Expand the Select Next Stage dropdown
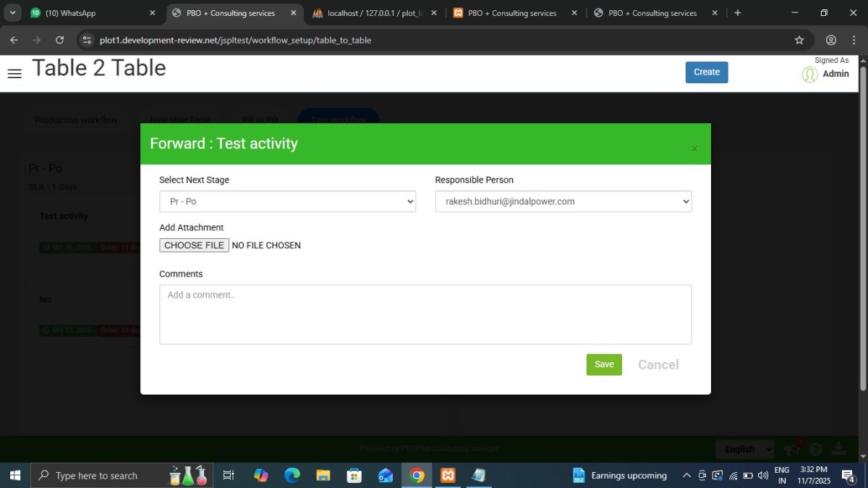This screenshot has height=488, width=868. click(287, 201)
